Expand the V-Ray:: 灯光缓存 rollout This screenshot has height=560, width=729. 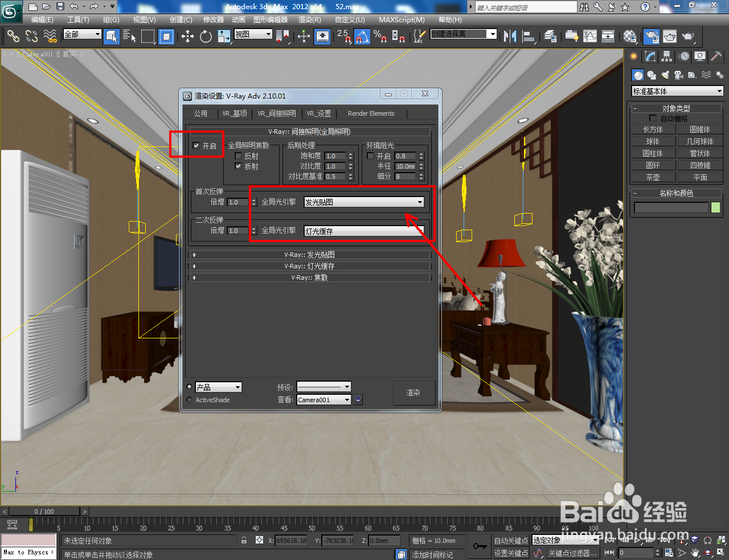click(x=309, y=266)
